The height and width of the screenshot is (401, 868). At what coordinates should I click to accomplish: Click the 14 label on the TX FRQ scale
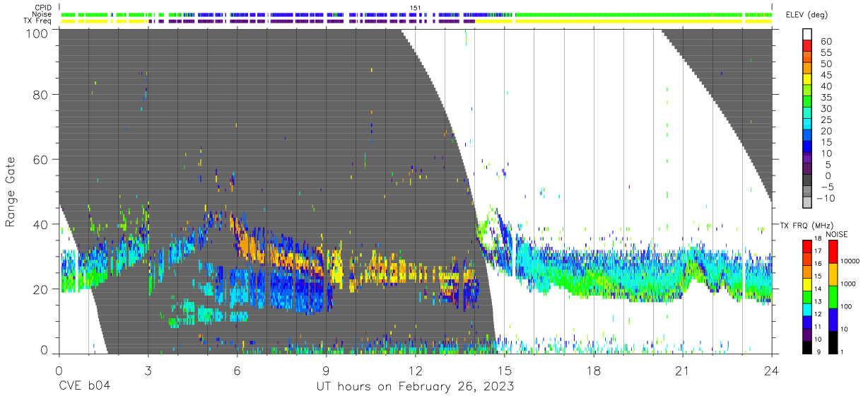coord(818,289)
